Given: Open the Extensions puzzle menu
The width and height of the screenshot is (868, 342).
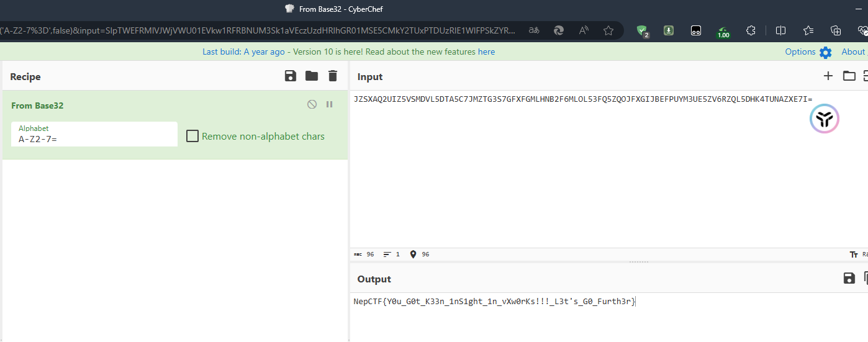Looking at the screenshot, I should point(751,30).
